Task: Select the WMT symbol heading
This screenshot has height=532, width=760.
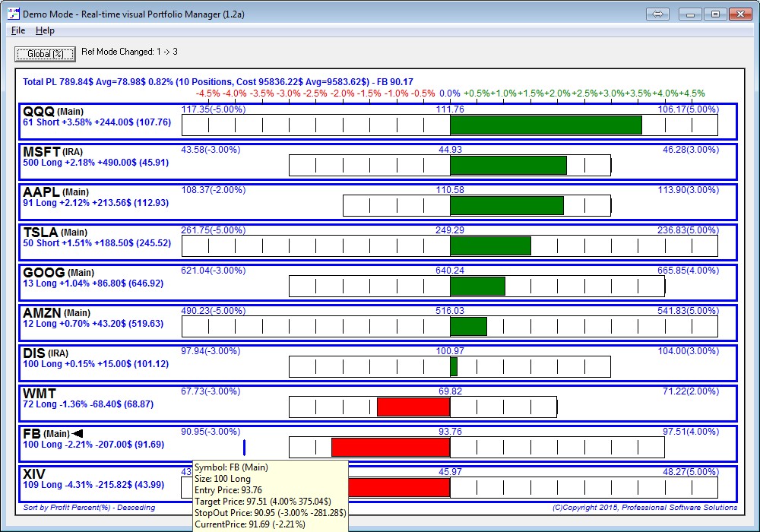Action: 40,393
